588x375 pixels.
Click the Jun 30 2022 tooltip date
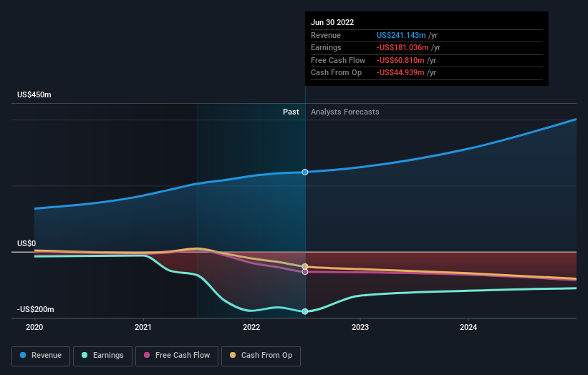(332, 22)
